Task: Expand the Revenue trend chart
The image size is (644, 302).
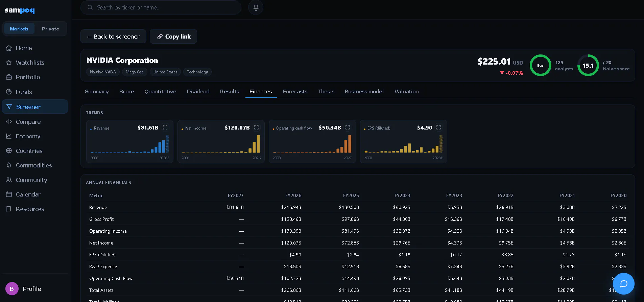Action: coord(165,127)
